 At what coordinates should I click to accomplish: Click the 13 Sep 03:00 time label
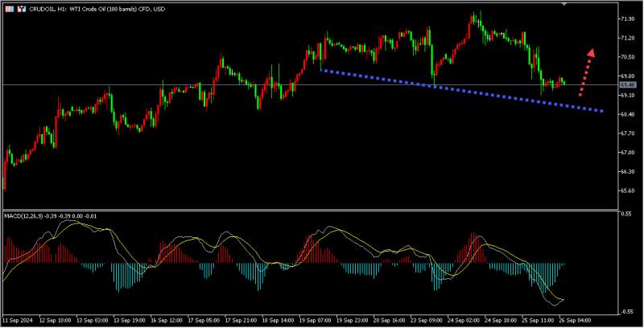[92, 320]
